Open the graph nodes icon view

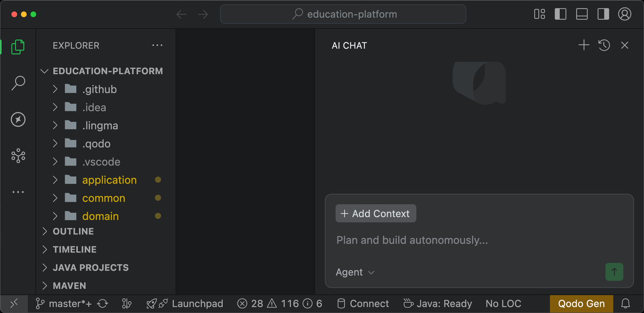click(x=18, y=156)
